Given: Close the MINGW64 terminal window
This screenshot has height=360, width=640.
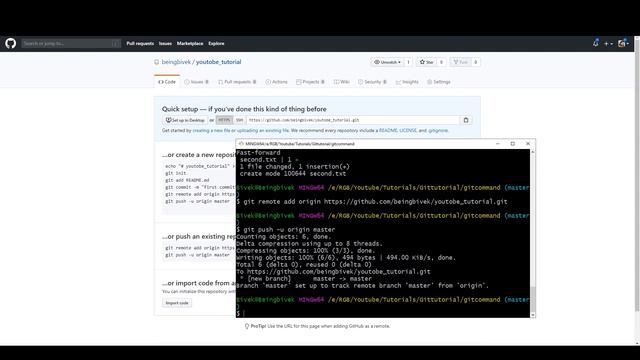Looking at the screenshot, I should pyautogui.click(x=528, y=144).
